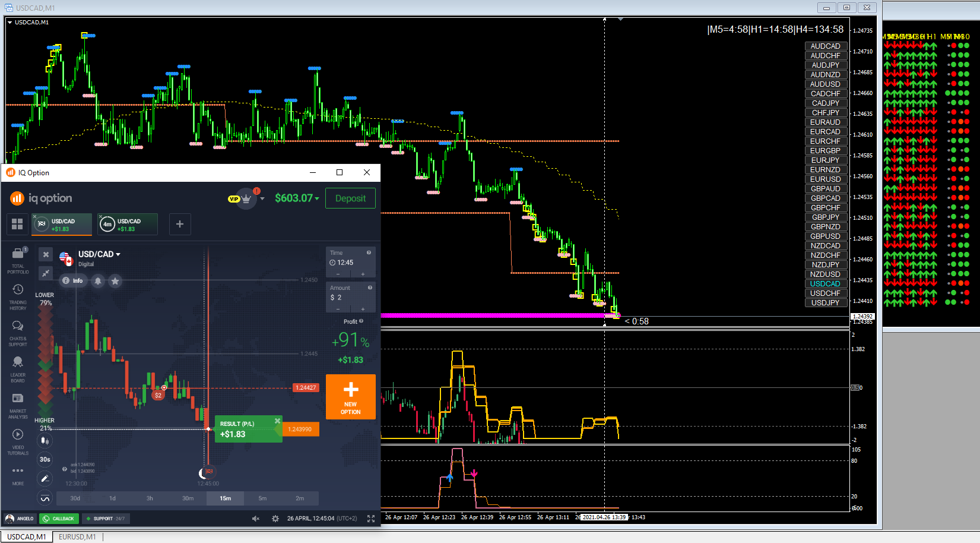Switch to the EURUSD,M1 chart tab
This screenshot has height=543, width=980.
77,537
